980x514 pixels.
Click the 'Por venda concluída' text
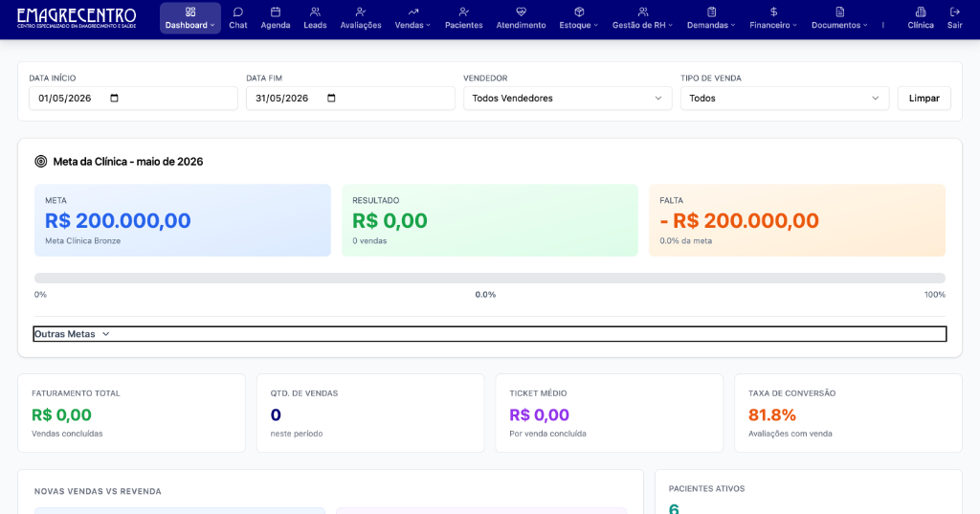pos(548,434)
